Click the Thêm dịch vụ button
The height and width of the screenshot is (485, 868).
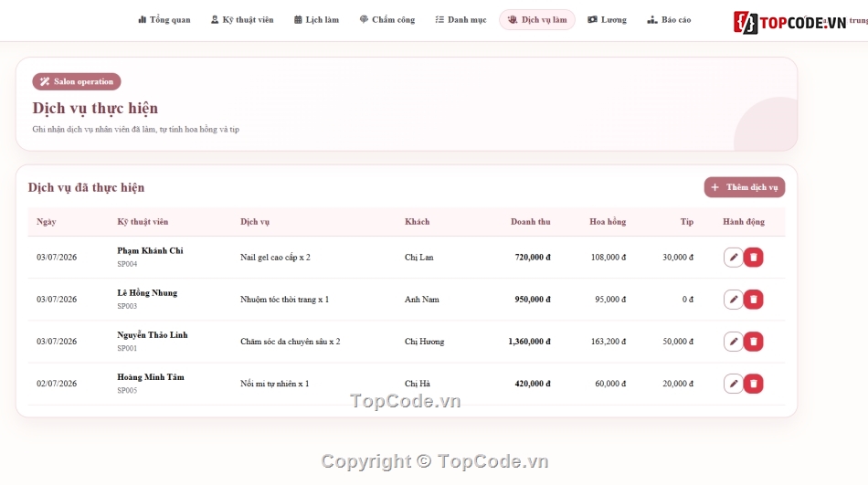[745, 187]
